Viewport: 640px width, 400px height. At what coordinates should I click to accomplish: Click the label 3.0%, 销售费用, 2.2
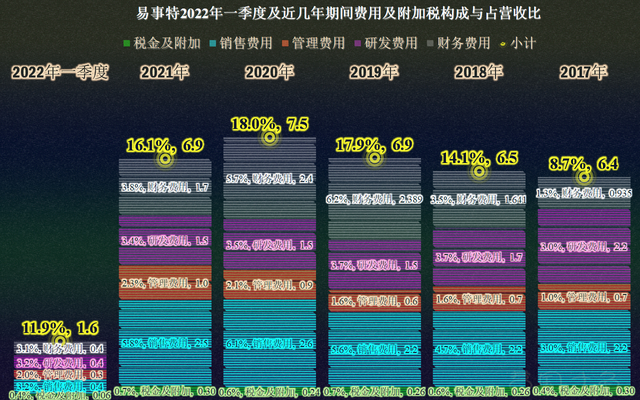584,348
